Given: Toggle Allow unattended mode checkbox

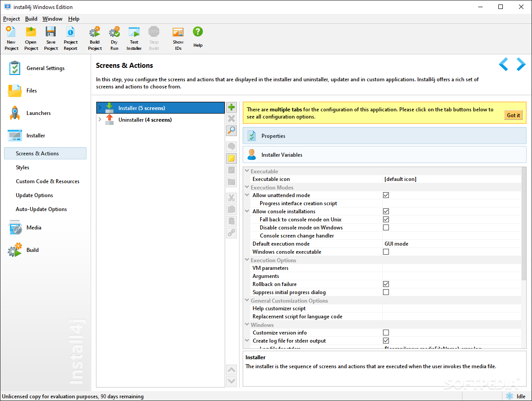Looking at the screenshot, I should tap(386, 195).
